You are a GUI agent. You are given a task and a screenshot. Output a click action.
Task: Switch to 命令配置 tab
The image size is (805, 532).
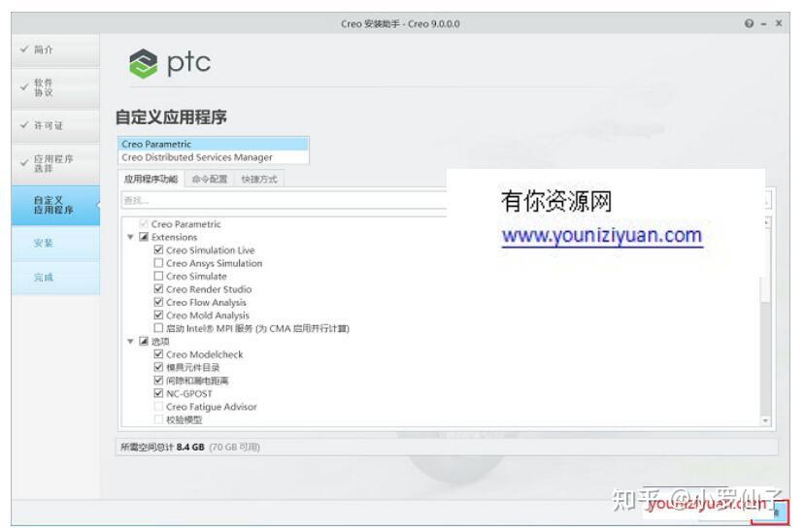[210, 179]
